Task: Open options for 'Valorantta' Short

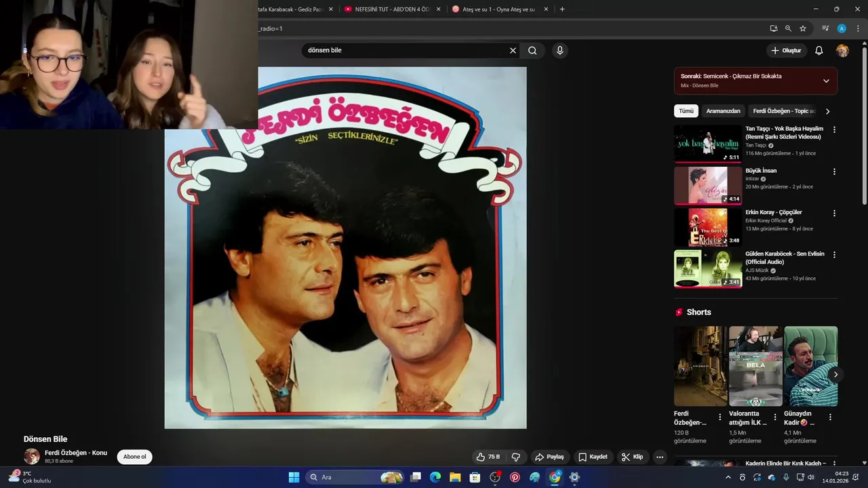Action: coord(775,417)
